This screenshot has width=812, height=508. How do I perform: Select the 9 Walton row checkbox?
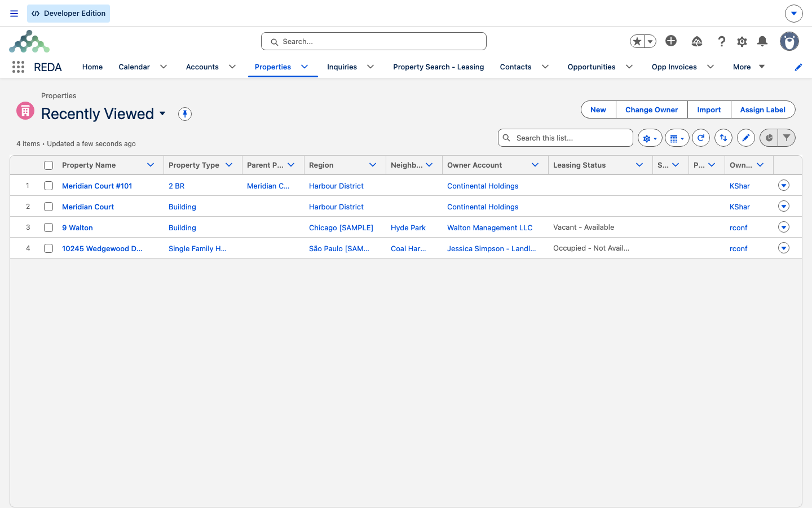click(x=48, y=227)
